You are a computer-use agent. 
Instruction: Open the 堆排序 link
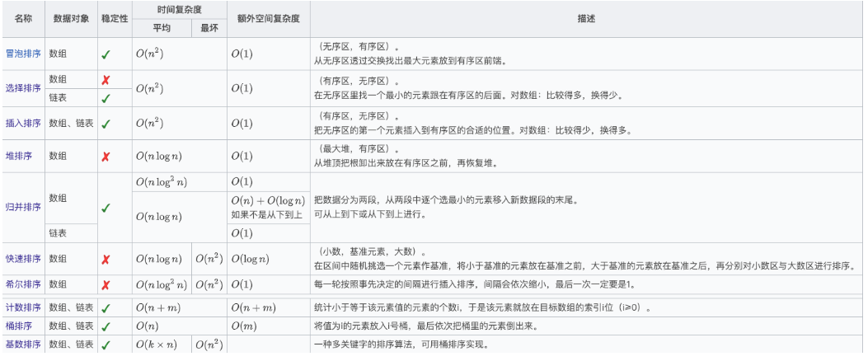(x=18, y=156)
